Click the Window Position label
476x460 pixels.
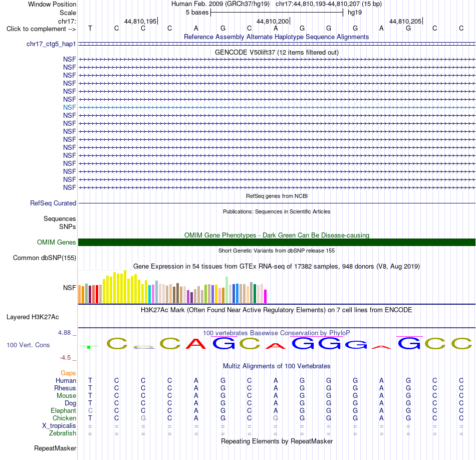coord(52,4)
